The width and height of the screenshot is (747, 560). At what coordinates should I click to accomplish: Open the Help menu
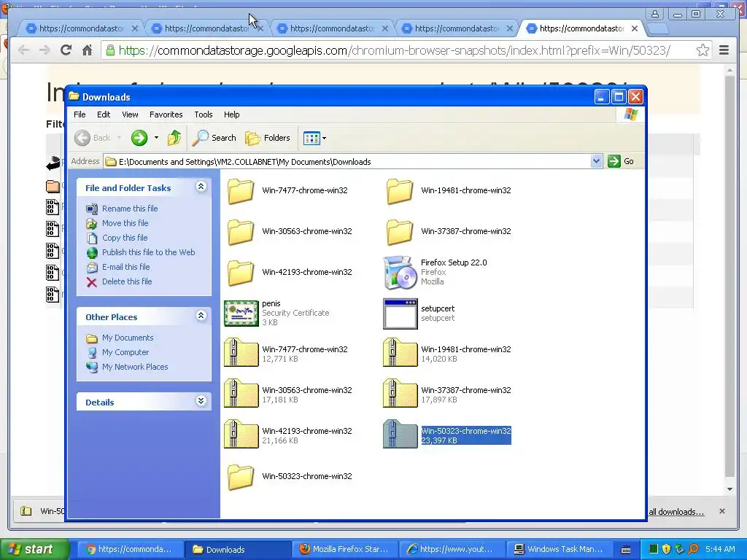(231, 114)
